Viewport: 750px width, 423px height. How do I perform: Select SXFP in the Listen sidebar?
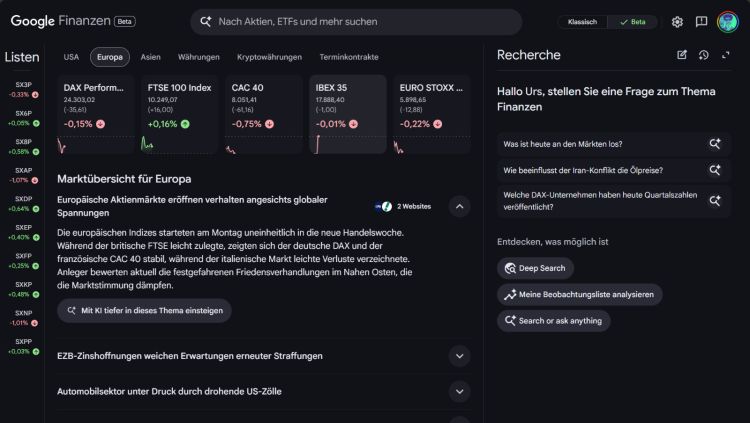coord(23,261)
